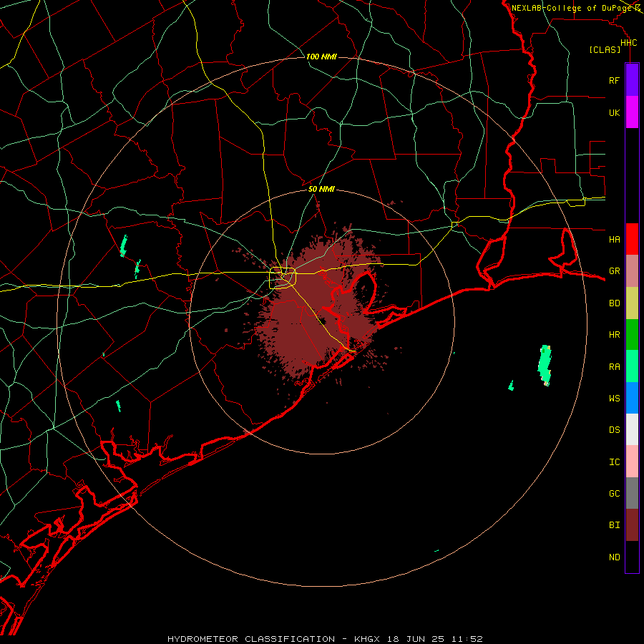
Task: Click the pink GR legend swatch
Action: coord(632,271)
